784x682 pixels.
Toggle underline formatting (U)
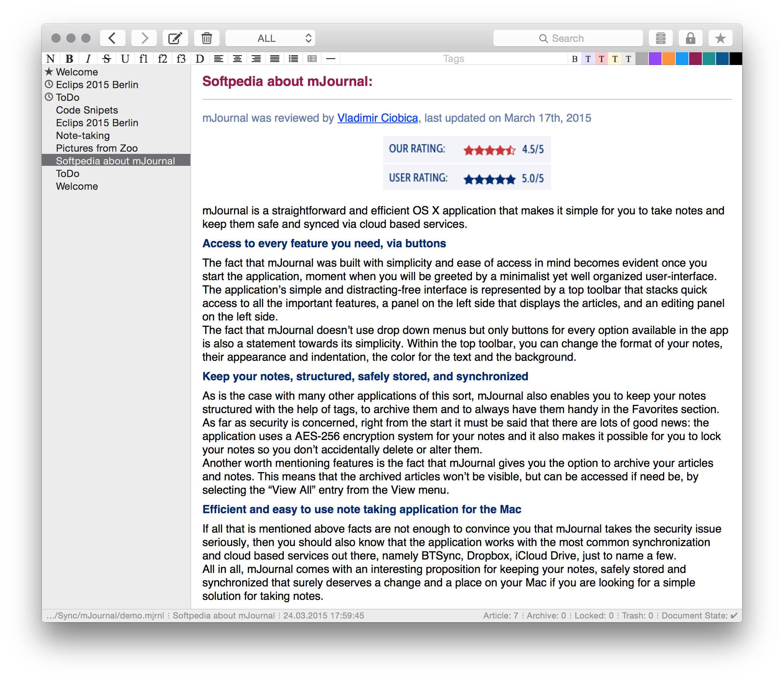coord(125,59)
